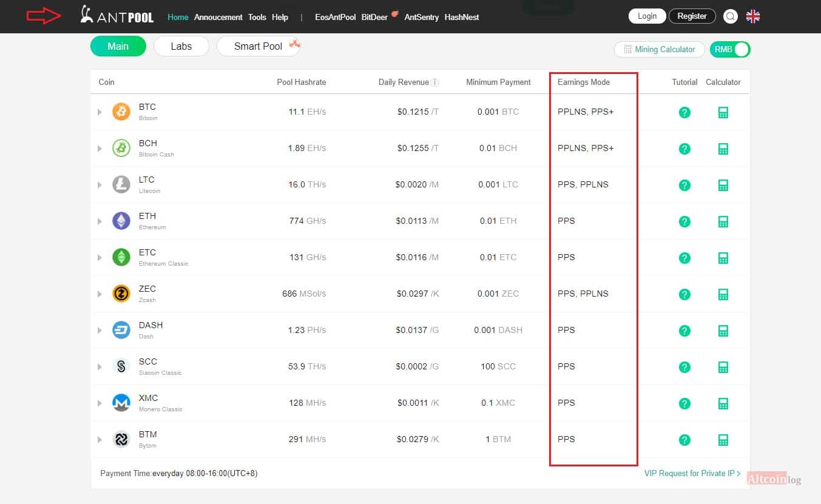Open the language flag selector

(753, 16)
